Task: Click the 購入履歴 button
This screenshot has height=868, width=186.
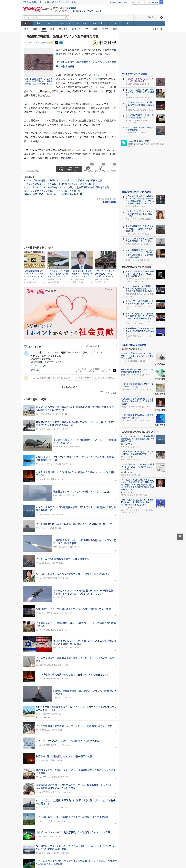Action: coord(152,18)
